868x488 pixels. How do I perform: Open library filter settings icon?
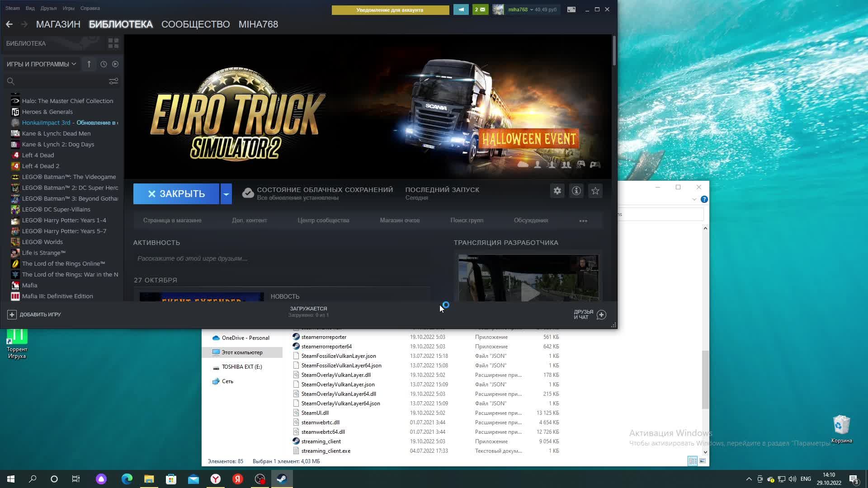[x=113, y=81]
